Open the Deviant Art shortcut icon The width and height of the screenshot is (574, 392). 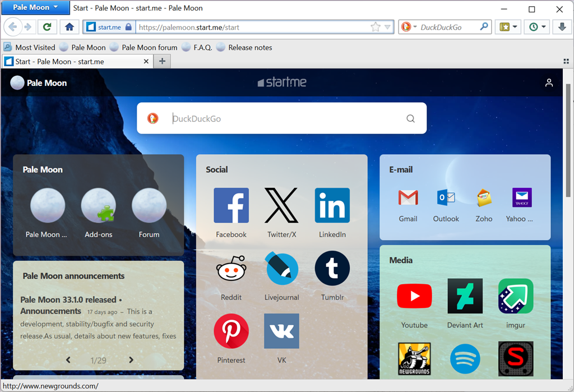pos(465,296)
